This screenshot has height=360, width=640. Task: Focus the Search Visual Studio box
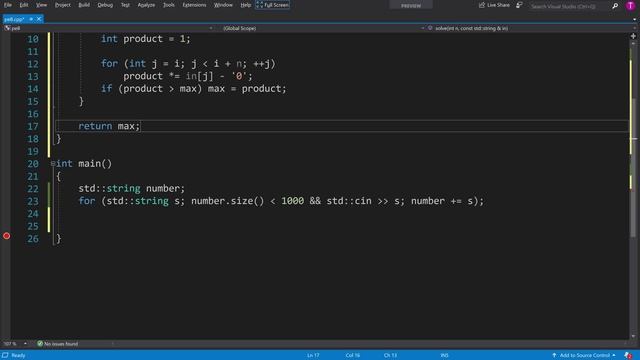569,6
